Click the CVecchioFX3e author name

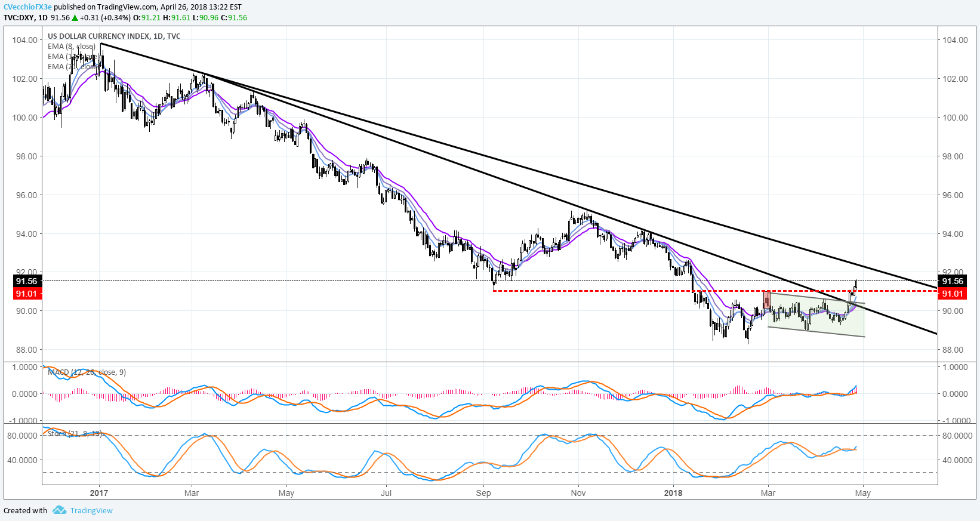pos(27,7)
